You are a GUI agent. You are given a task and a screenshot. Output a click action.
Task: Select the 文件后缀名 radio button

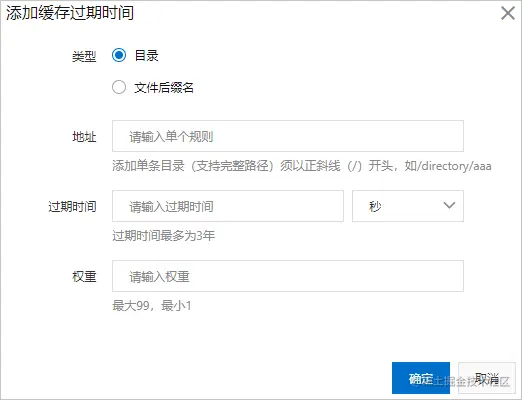point(119,87)
